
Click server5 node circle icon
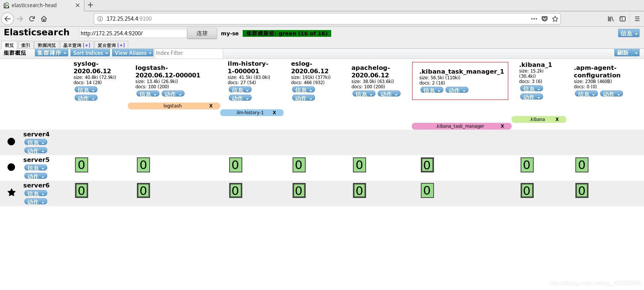coord(11,167)
